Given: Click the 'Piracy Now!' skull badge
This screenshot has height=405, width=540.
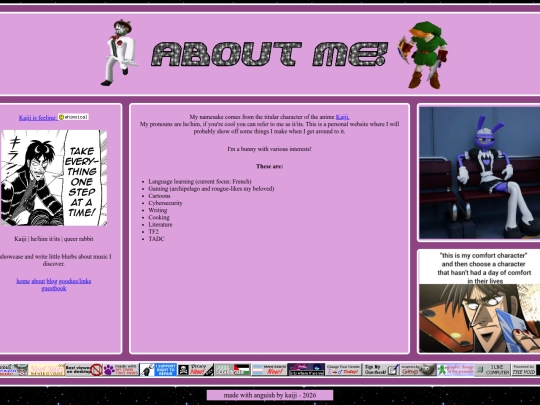Looking at the screenshot, I should 196,370.
